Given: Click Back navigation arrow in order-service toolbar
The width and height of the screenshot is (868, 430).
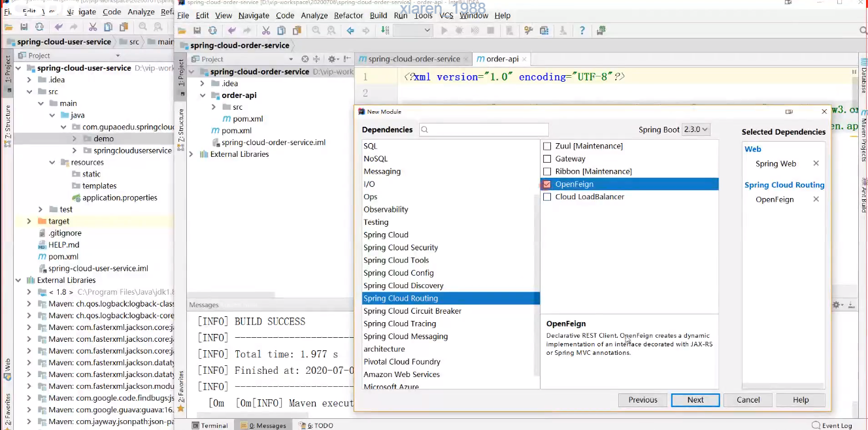Looking at the screenshot, I should point(350,31).
